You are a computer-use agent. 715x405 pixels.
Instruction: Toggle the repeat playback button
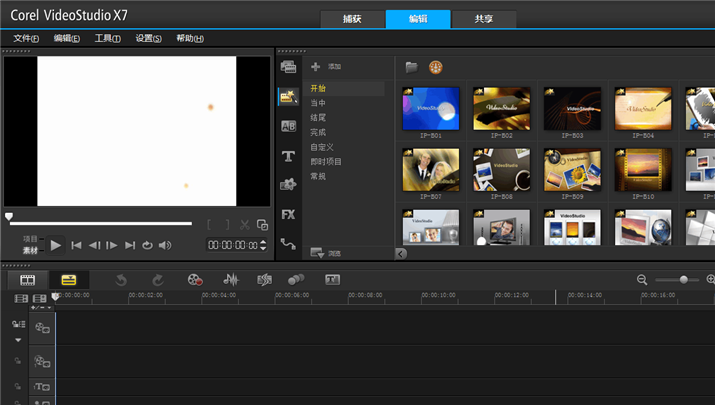147,245
